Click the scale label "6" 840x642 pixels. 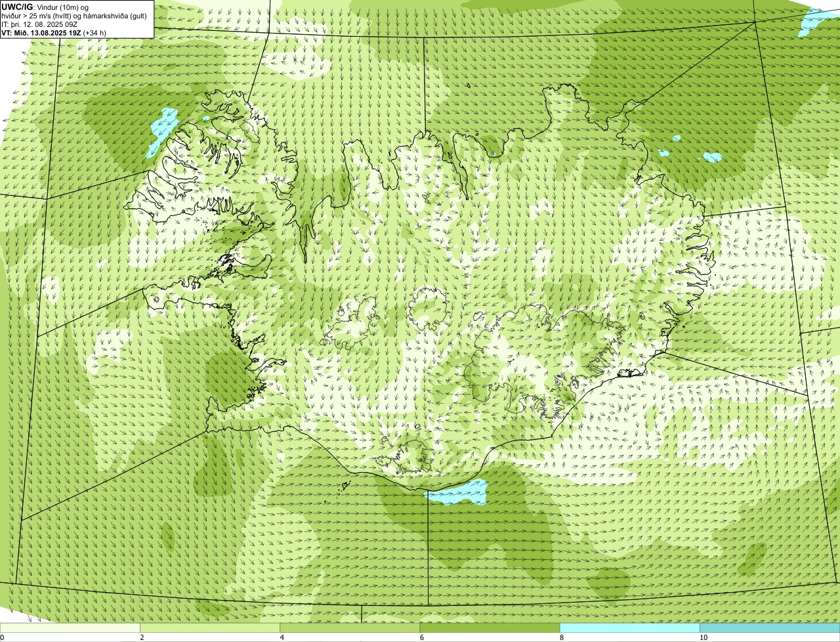421,637
